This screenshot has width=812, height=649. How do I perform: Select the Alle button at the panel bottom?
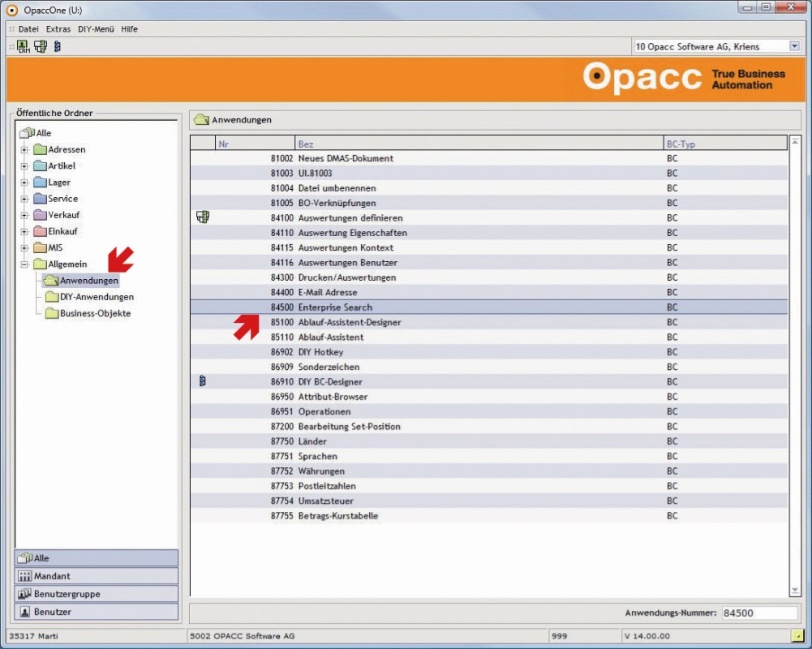pyautogui.click(x=96, y=557)
